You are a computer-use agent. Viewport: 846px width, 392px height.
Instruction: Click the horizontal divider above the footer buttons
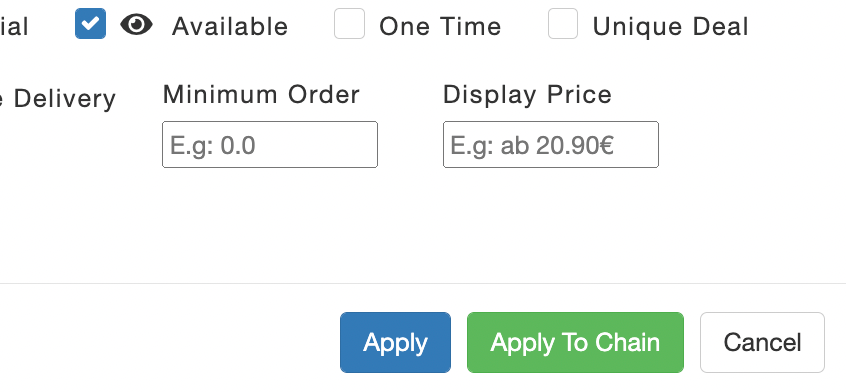[x=423, y=283]
